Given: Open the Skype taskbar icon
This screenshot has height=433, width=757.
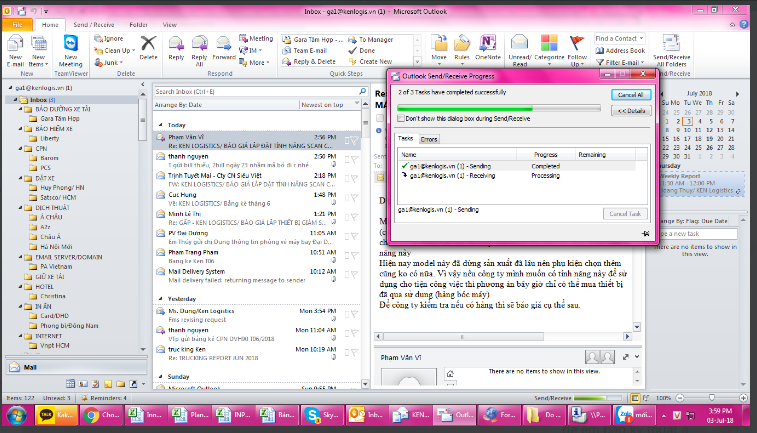Looking at the screenshot, I should click(x=321, y=415).
